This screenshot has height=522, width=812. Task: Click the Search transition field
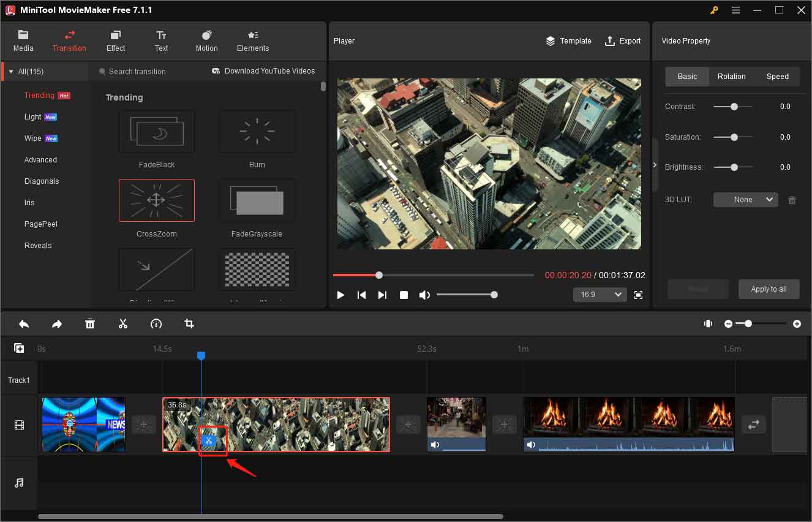(x=137, y=72)
